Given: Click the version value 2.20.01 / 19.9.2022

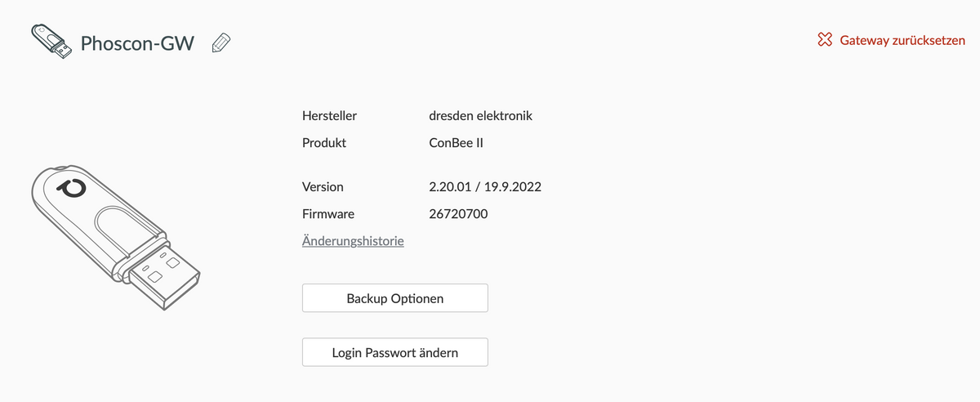Looking at the screenshot, I should click(485, 186).
